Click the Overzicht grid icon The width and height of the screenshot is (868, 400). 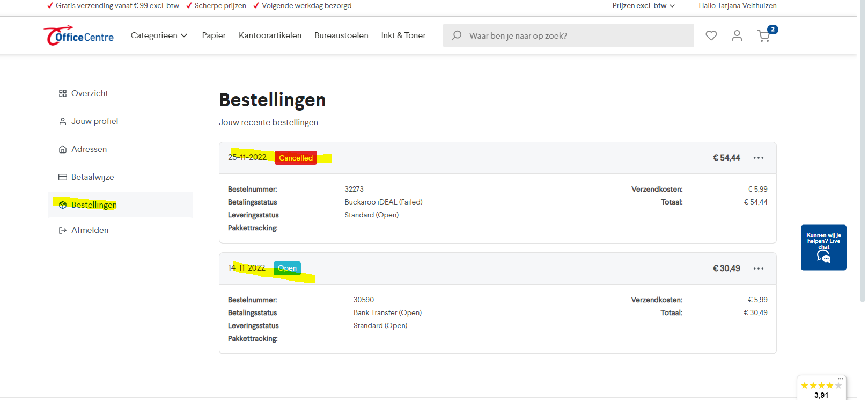click(x=63, y=93)
